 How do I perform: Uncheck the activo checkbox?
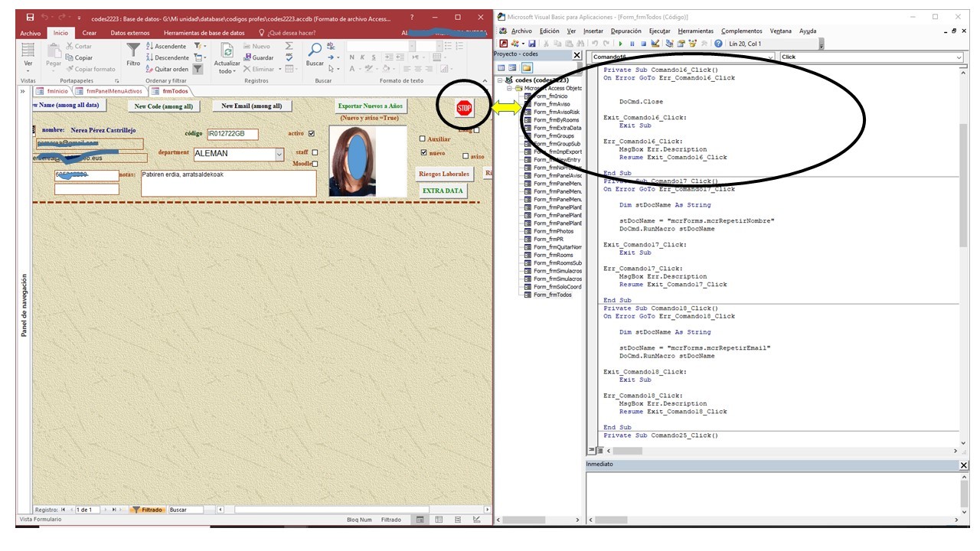tap(311, 133)
